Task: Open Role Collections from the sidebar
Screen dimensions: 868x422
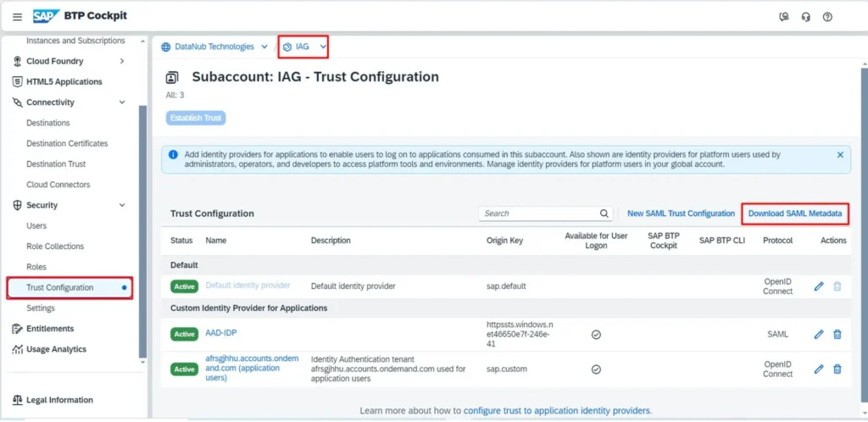Action: [55, 247]
